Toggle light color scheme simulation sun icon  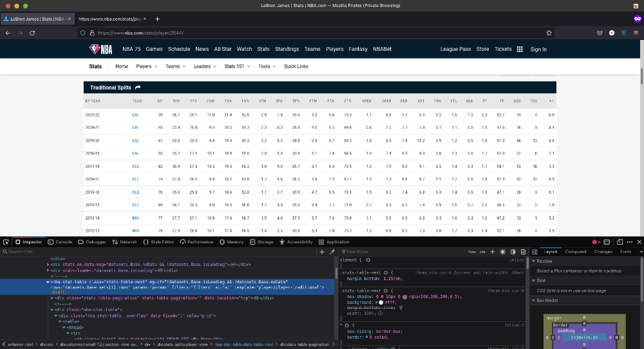point(503,252)
